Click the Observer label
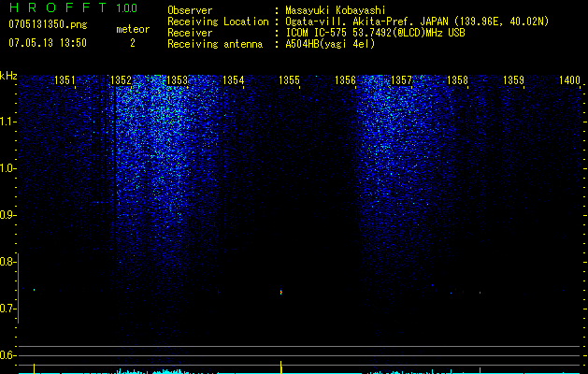588x374 pixels. click(190, 10)
